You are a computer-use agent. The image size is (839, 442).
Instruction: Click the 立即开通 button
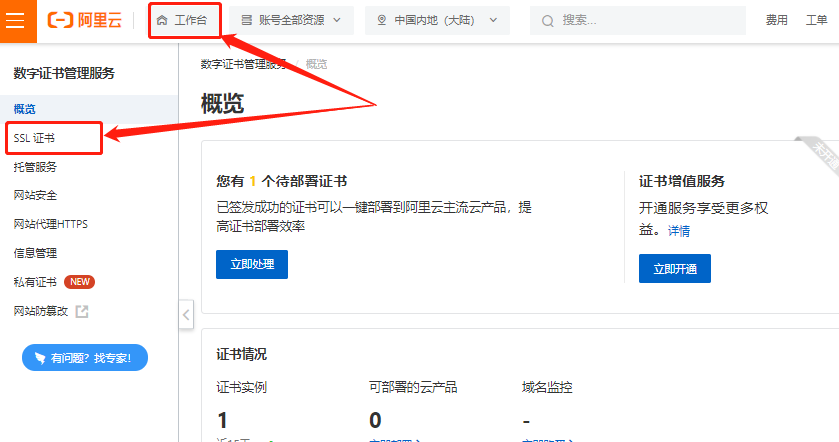pos(675,269)
